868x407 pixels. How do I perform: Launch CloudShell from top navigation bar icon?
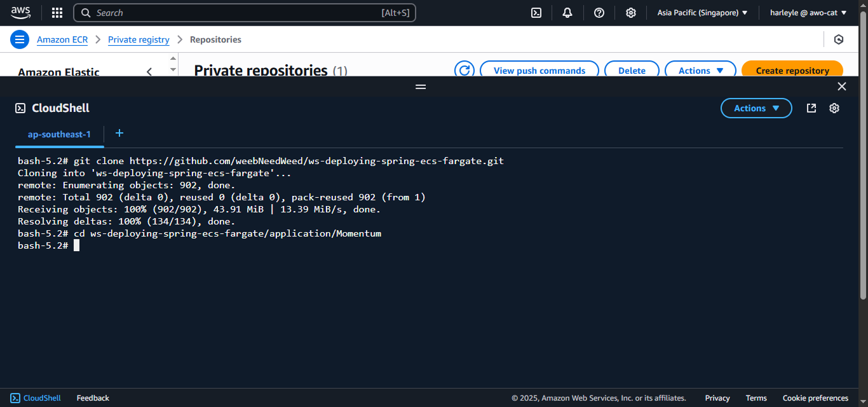tap(536, 13)
